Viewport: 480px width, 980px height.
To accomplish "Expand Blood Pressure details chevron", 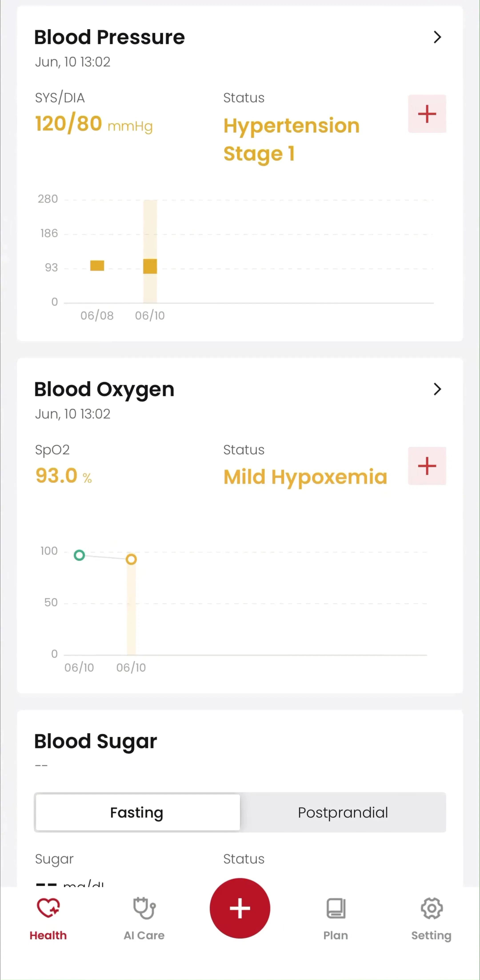I will coord(437,37).
